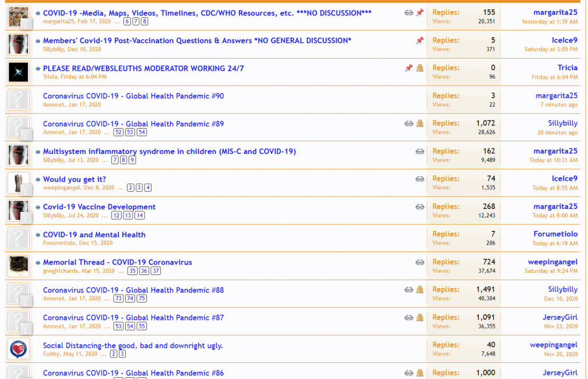Click unread dot beside COVID-19 and Mental Health
Image resolution: width=588 pixels, height=379 pixels.
point(38,235)
